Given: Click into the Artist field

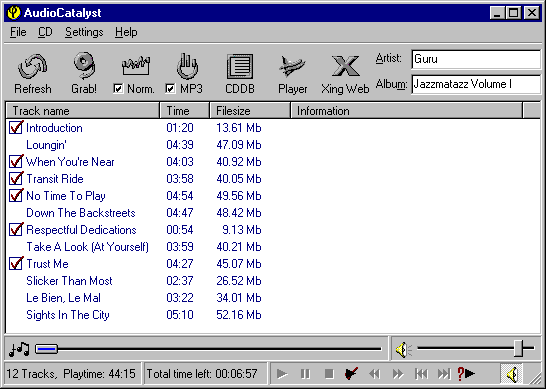Looking at the screenshot, I should click(x=476, y=59).
